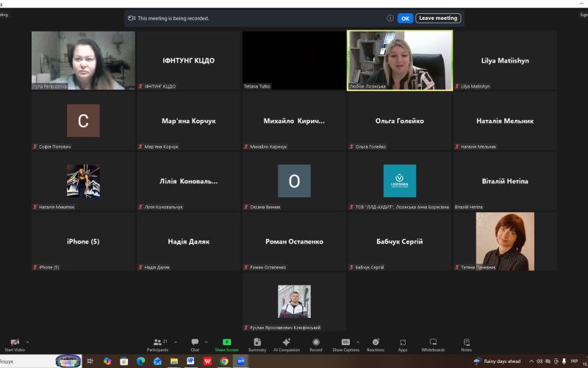The width and height of the screenshot is (588, 368).
Task: Select the Бабчук Сергій tile
Action: [400, 241]
